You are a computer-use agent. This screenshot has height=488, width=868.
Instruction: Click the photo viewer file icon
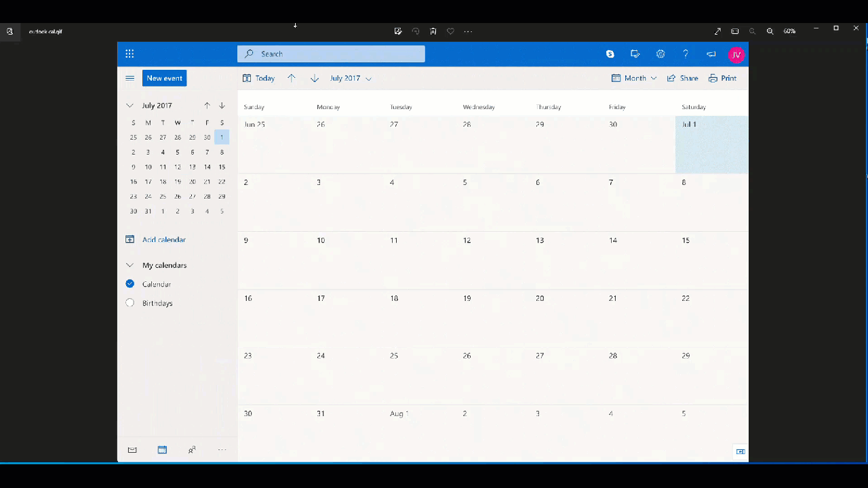click(x=9, y=31)
